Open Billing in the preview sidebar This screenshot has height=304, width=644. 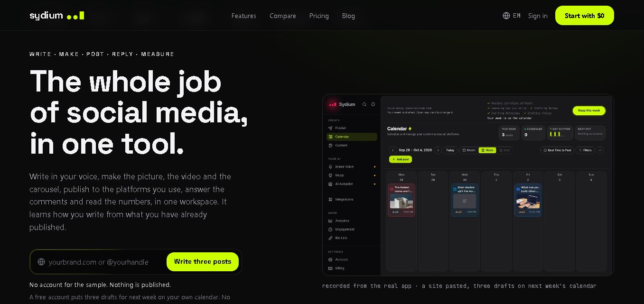point(352,268)
